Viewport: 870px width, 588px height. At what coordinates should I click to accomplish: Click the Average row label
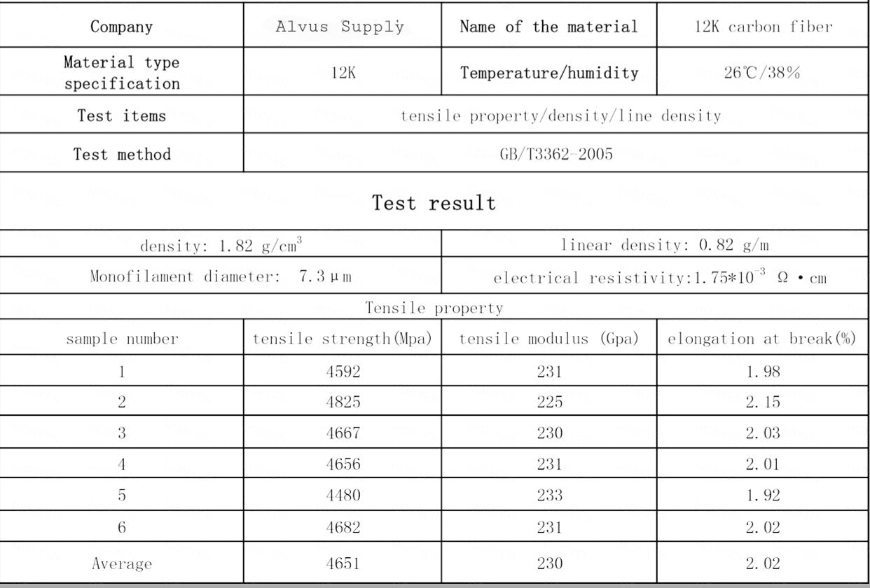pos(122,563)
